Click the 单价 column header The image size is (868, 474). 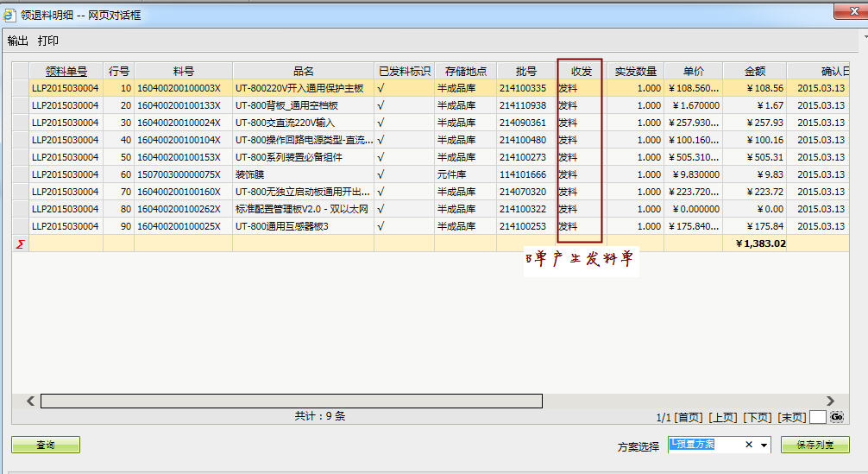pos(694,72)
